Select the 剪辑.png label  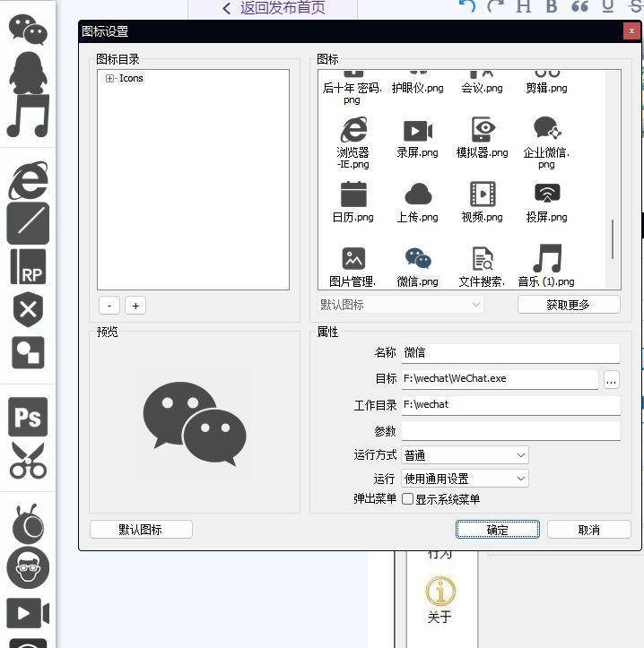pyautogui.click(x=546, y=88)
